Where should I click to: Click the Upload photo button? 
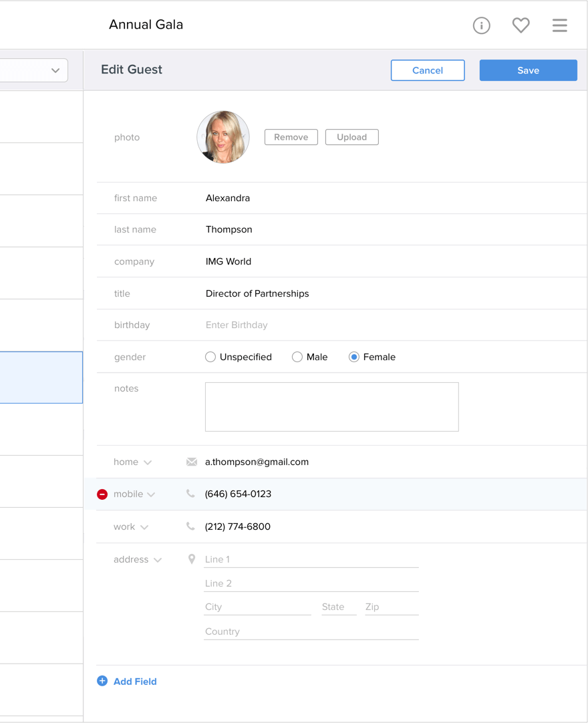pos(352,137)
